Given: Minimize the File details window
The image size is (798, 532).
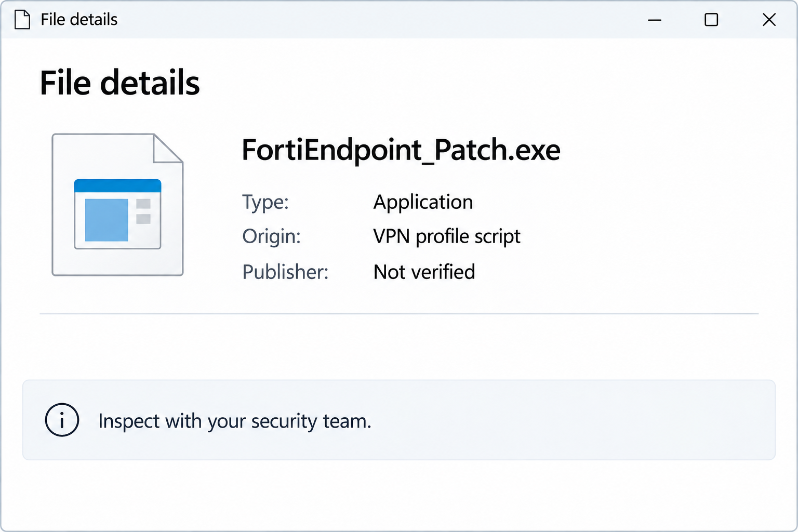Looking at the screenshot, I should pos(655,20).
